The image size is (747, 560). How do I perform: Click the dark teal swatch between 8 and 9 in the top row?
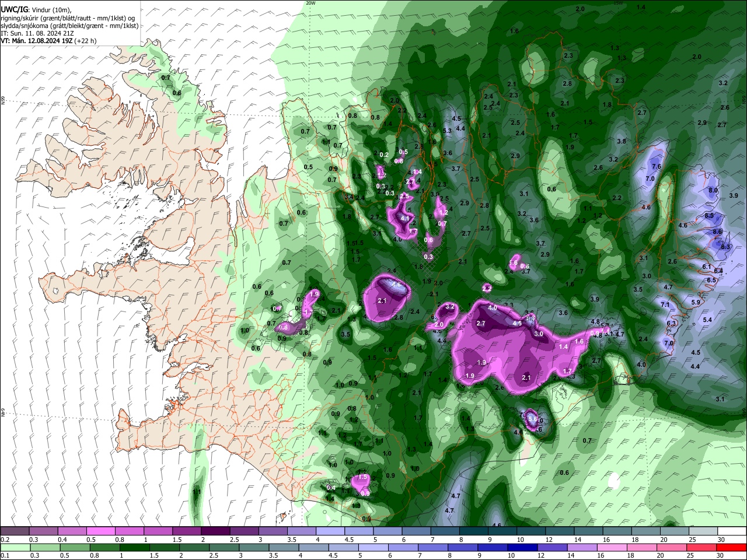(x=473, y=531)
